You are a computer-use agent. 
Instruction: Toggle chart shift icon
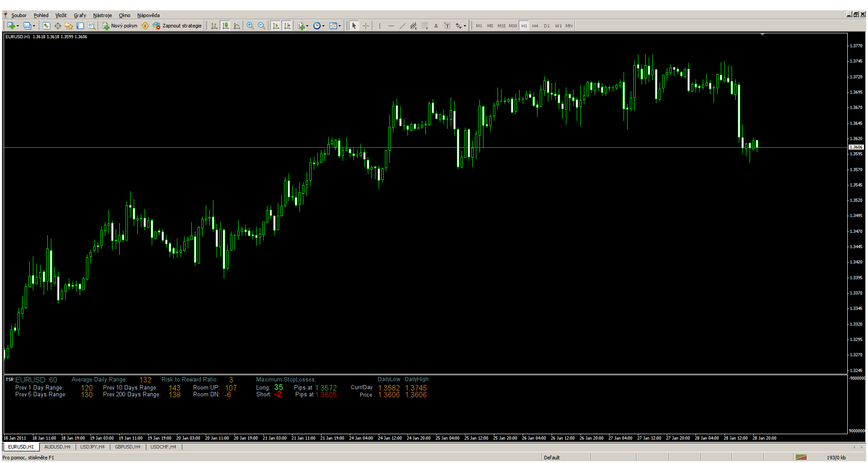287,26
